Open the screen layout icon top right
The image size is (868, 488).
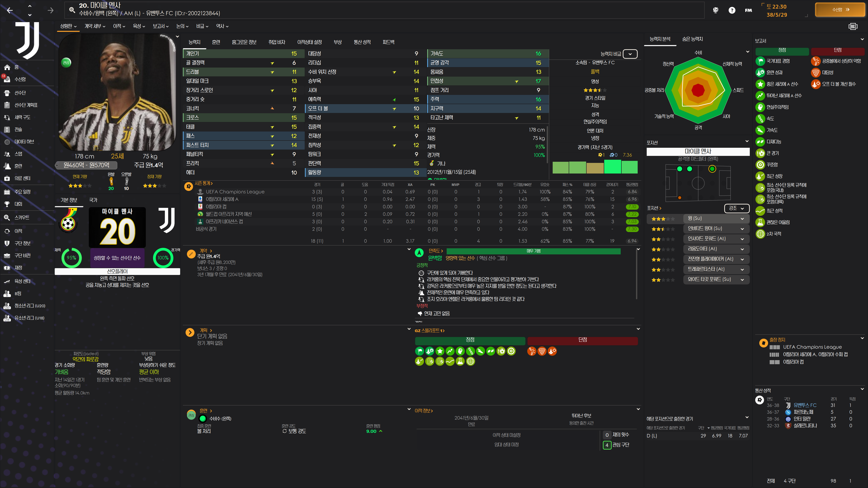point(853,26)
